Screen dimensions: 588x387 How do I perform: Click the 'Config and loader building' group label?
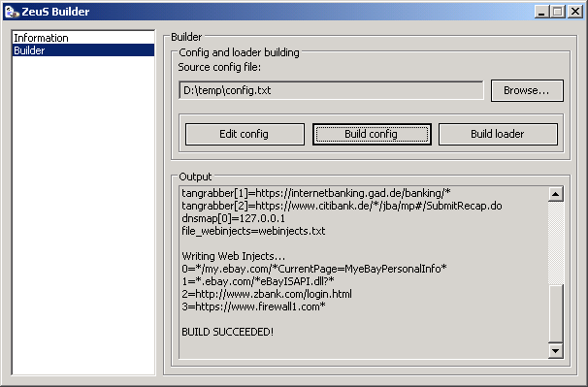point(239,52)
